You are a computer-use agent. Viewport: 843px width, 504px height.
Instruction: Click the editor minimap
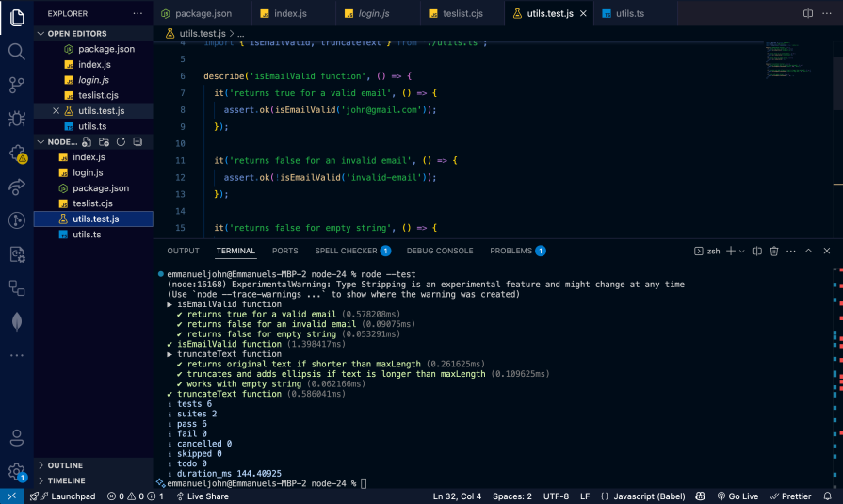coord(788,60)
